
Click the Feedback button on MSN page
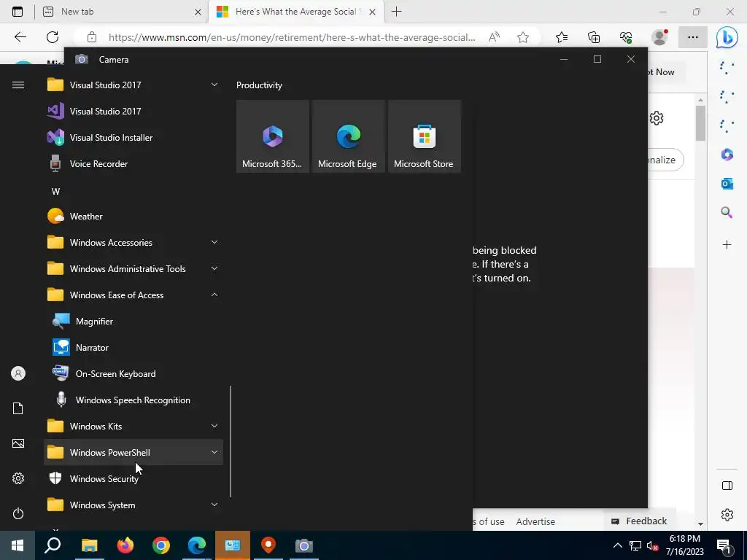tap(639, 521)
